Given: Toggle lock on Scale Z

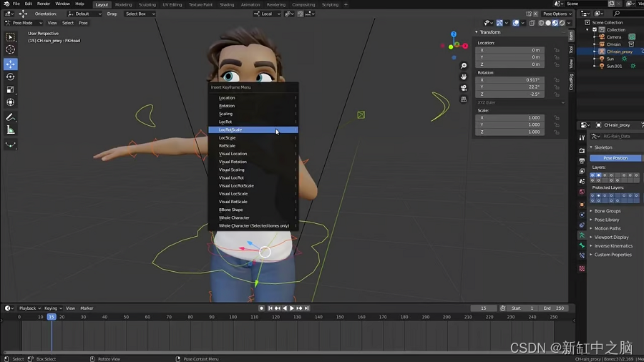Looking at the screenshot, I should click(x=557, y=132).
